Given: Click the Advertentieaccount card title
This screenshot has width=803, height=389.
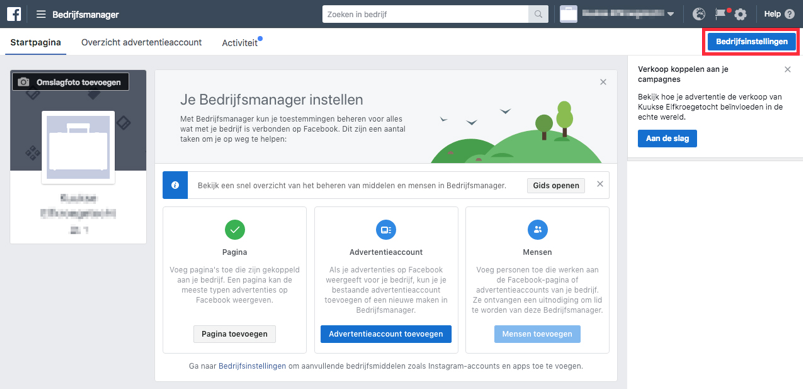Looking at the screenshot, I should coord(386,252).
